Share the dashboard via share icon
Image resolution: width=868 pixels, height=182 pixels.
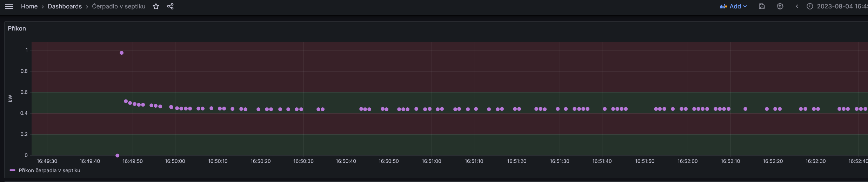[x=170, y=6]
